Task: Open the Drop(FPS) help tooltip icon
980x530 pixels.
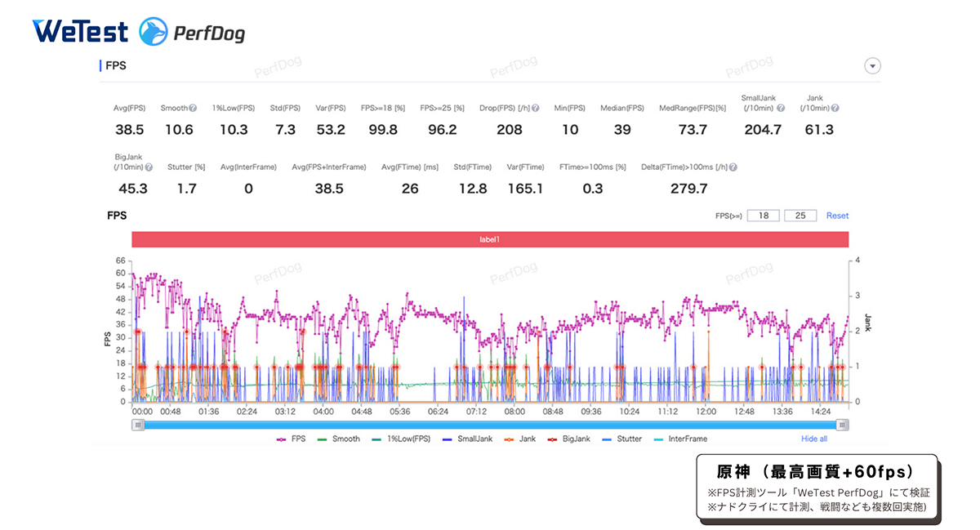Action: (534, 108)
